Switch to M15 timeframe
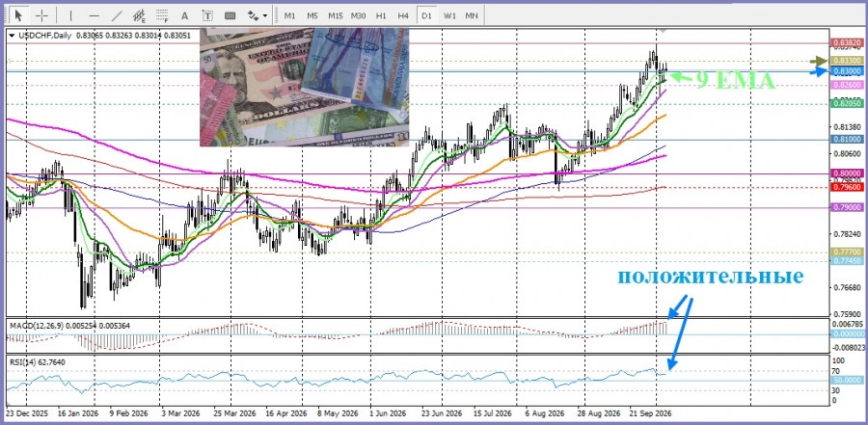The image size is (868, 425). point(335,15)
